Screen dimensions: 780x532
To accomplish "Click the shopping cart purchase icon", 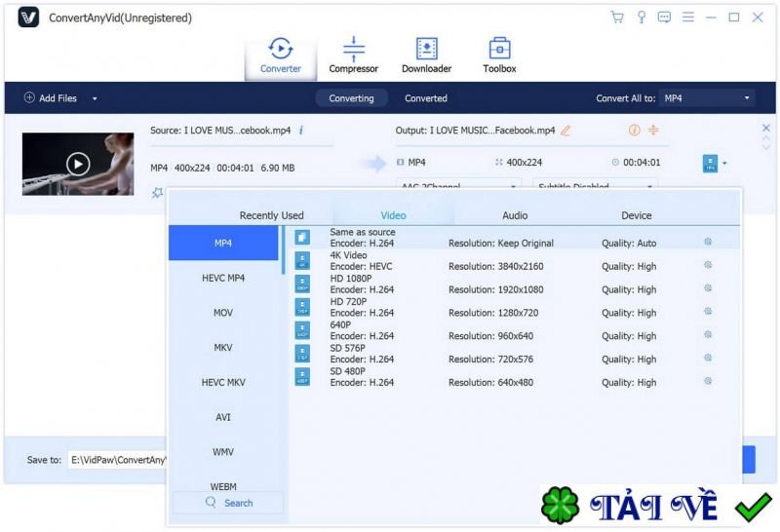I will click(x=617, y=18).
